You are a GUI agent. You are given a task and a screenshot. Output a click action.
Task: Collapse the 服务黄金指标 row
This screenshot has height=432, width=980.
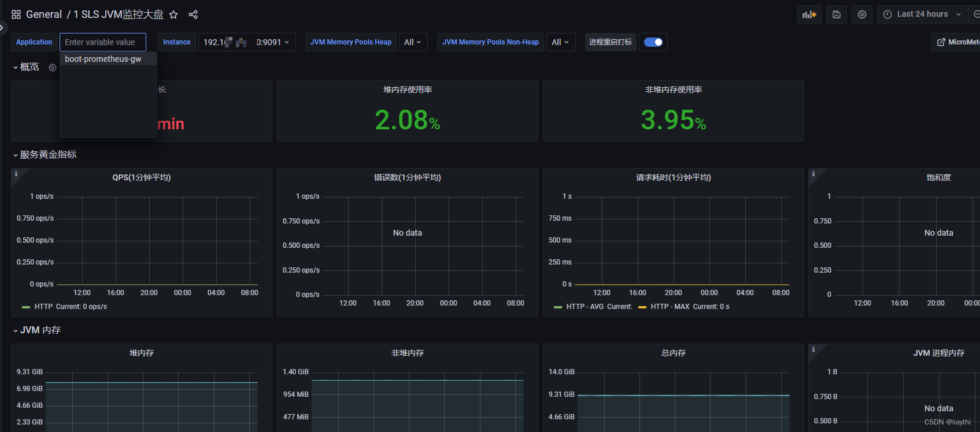tap(45, 155)
